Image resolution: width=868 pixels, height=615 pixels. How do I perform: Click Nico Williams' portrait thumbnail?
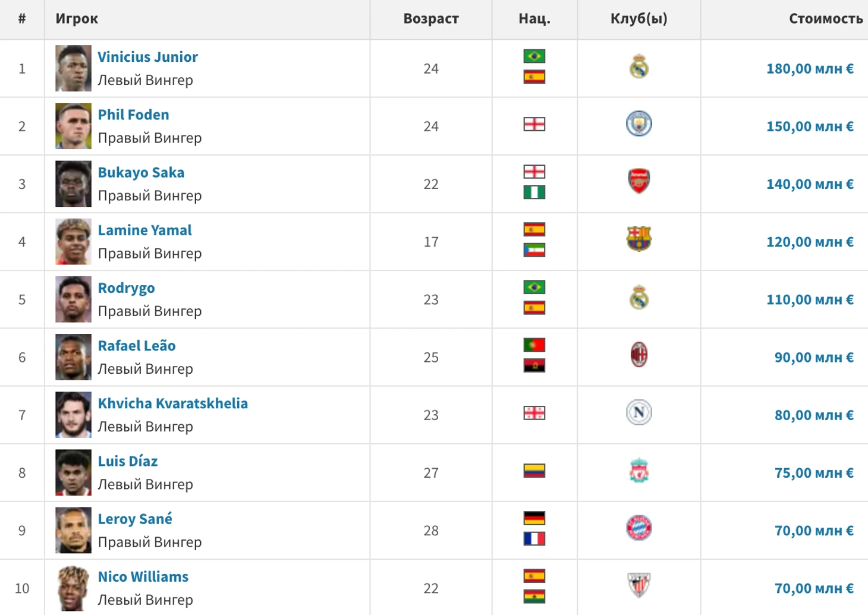point(73,588)
